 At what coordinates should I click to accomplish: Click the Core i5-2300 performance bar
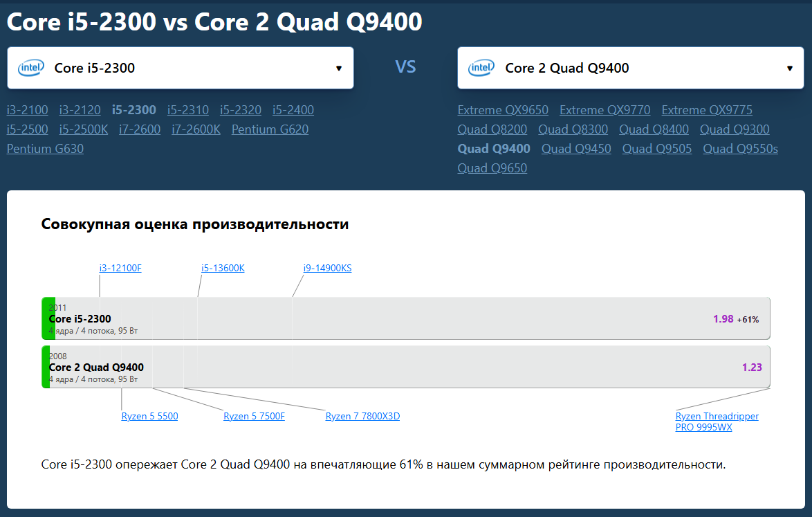click(x=406, y=318)
